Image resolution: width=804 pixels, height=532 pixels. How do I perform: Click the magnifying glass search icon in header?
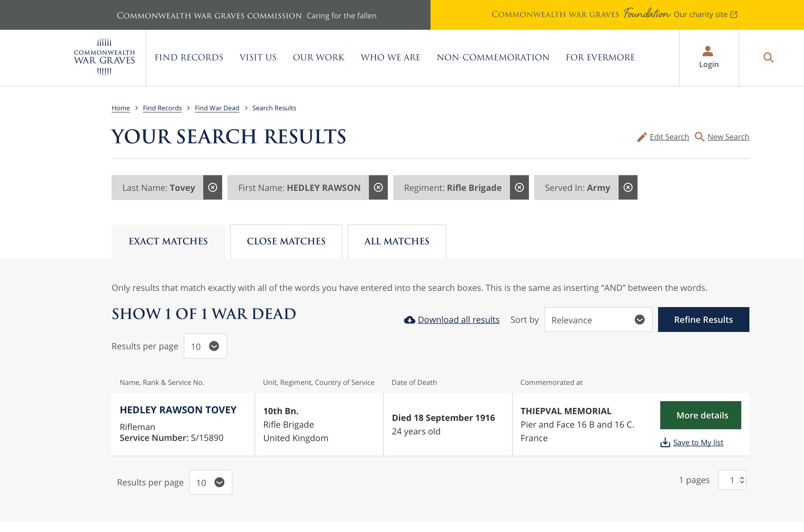tap(768, 58)
